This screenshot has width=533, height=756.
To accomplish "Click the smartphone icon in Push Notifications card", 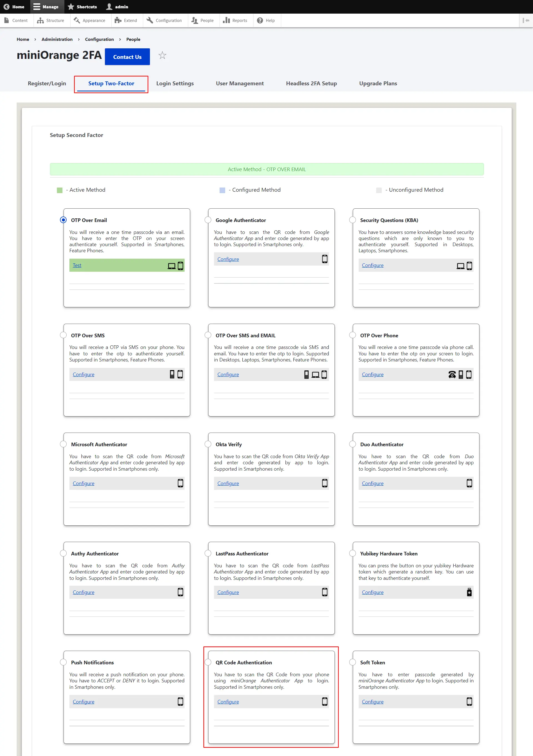I will pyautogui.click(x=181, y=701).
